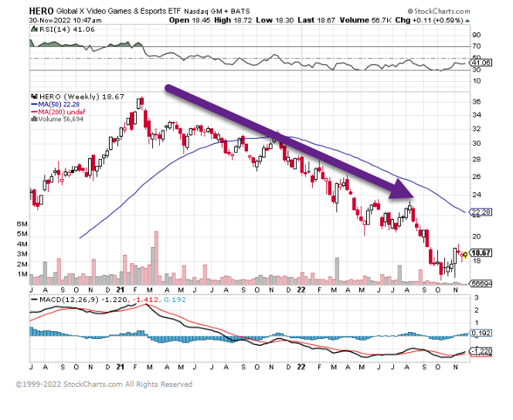
Task: Click the blue MACD histogram value 0.192
Action: click(x=175, y=300)
